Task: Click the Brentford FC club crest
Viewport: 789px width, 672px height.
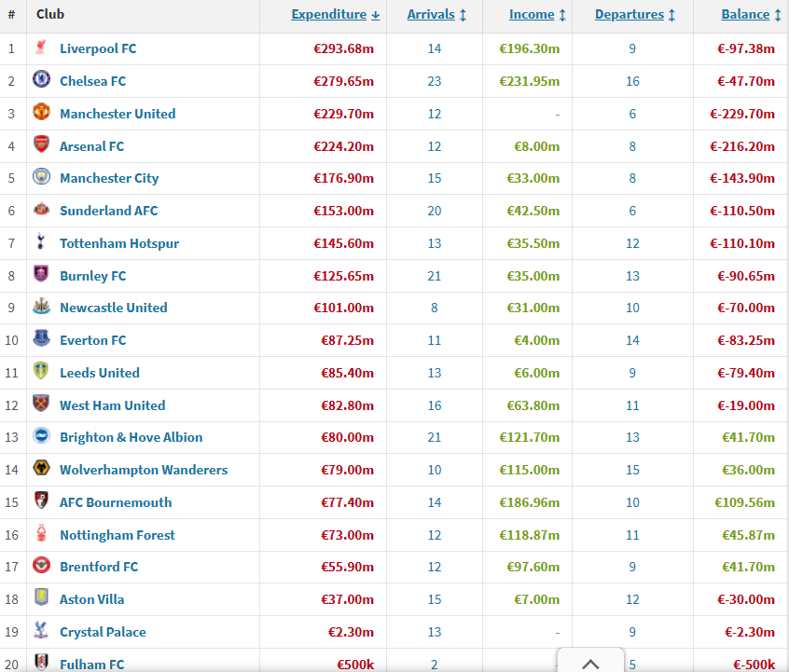Action: 41,566
